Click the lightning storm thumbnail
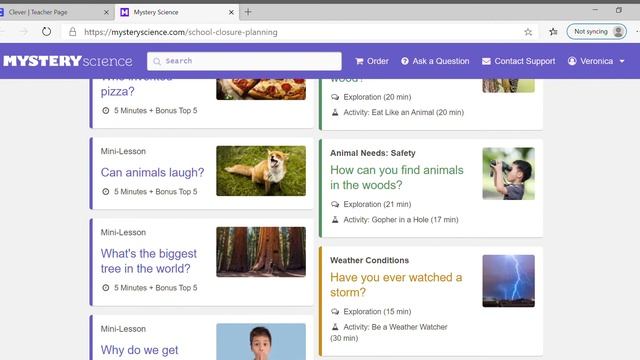 click(x=508, y=281)
